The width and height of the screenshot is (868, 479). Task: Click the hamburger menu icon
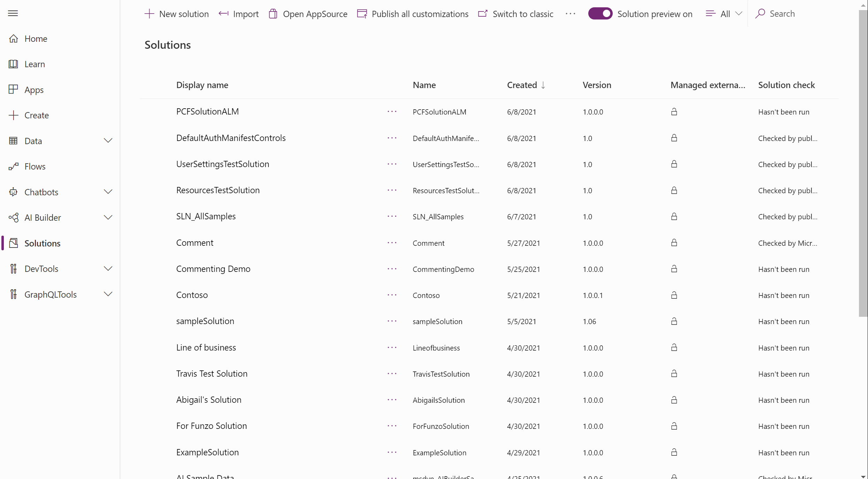click(x=13, y=14)
